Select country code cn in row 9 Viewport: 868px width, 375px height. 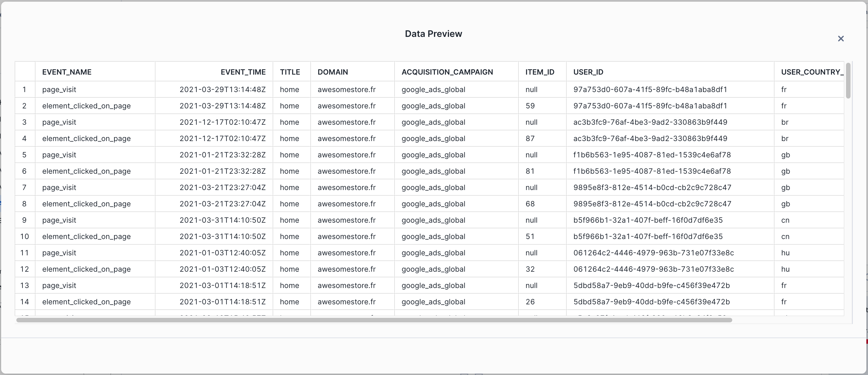[x=785, y=220]
